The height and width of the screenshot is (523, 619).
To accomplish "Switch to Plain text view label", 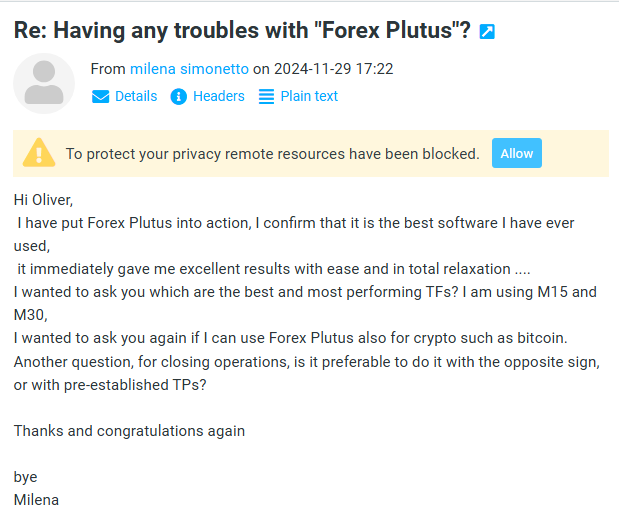I will tap(309, 97).
